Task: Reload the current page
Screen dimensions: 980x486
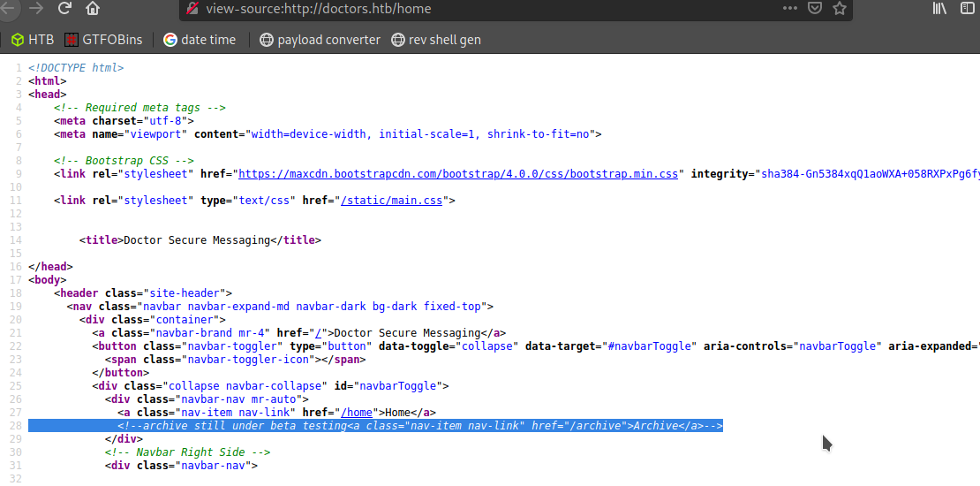Action: coord(64,9)
